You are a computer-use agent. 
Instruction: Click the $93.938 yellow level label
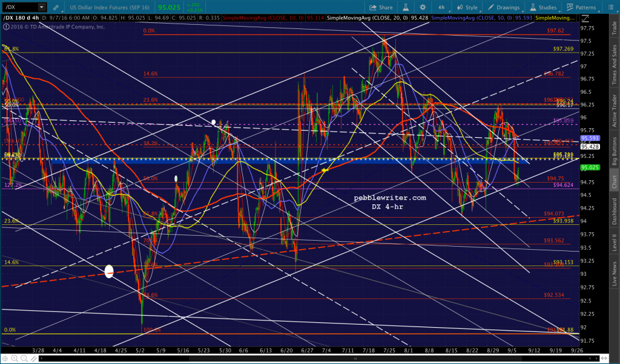tap(563, 221)
